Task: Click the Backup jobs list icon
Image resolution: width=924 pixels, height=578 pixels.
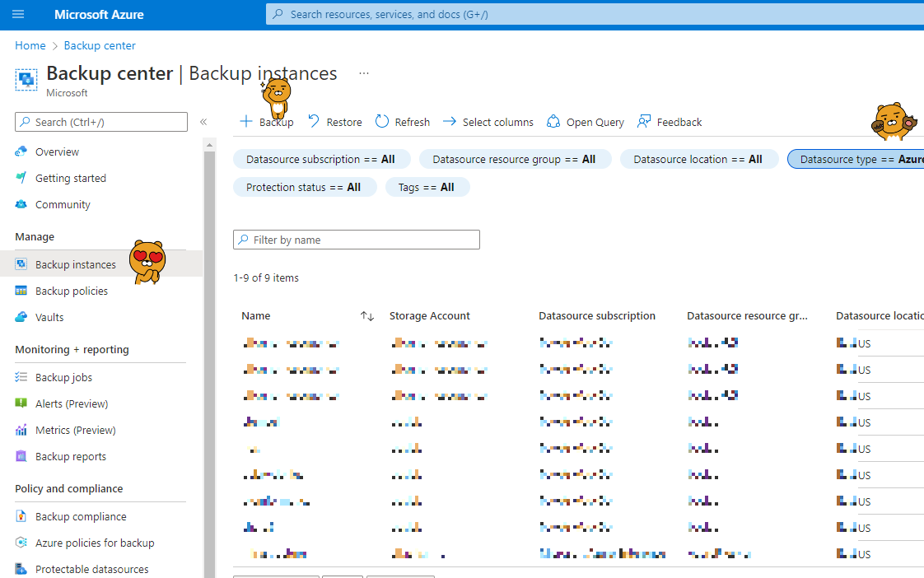Action: [x=21, y=377]
